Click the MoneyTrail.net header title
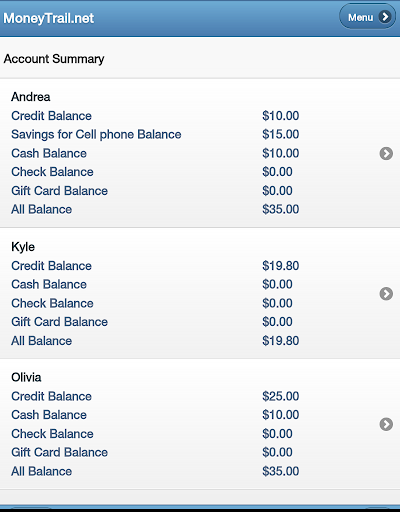Image resolution: width=400 pixels, height=512 pixels. pyautogui.click(x=49, y=18)
